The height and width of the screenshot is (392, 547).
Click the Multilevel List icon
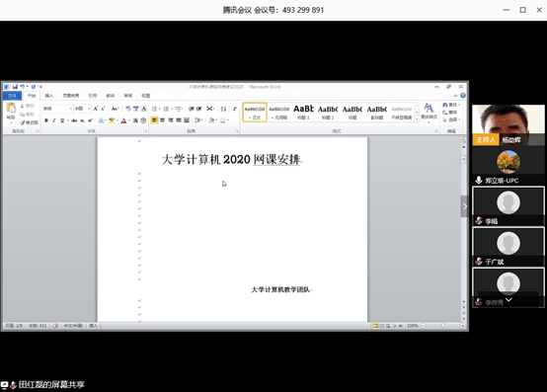point(178,109)
